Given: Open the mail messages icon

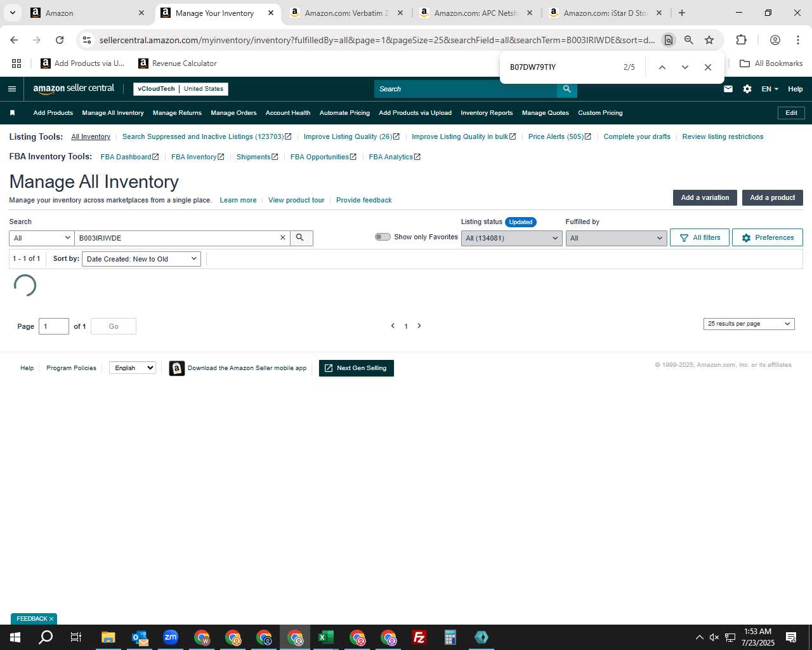Looking at the screenshot, I should 728,89.
